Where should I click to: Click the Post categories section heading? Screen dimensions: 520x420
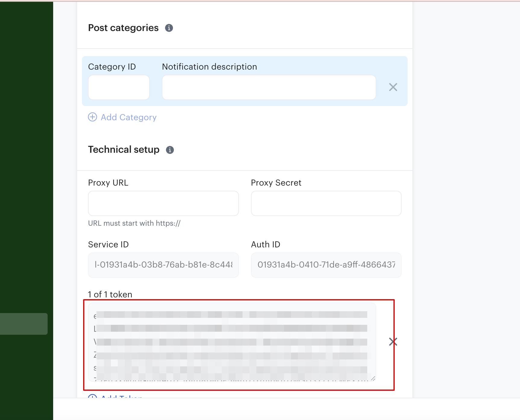coord(123,28)
